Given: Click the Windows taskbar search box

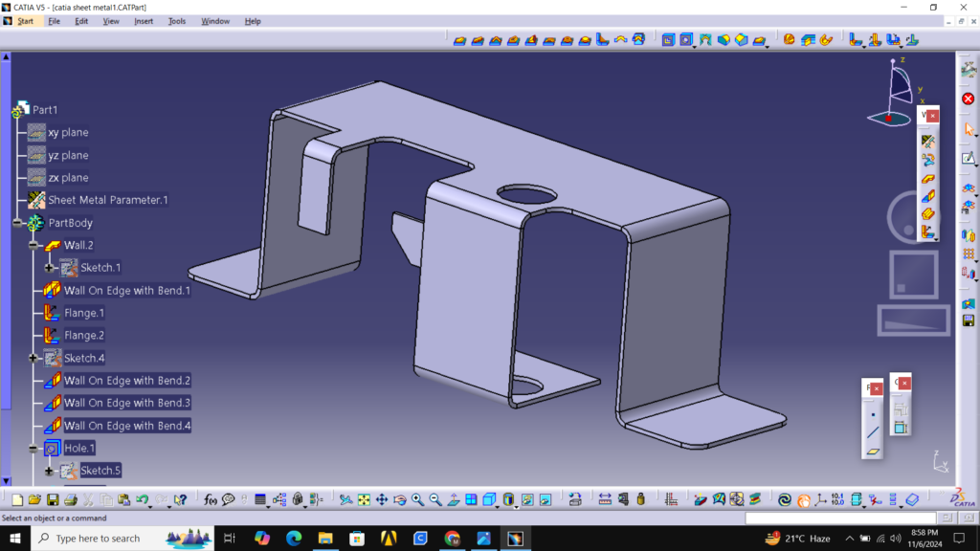Looking at the screenshot, I should (96, 539).
